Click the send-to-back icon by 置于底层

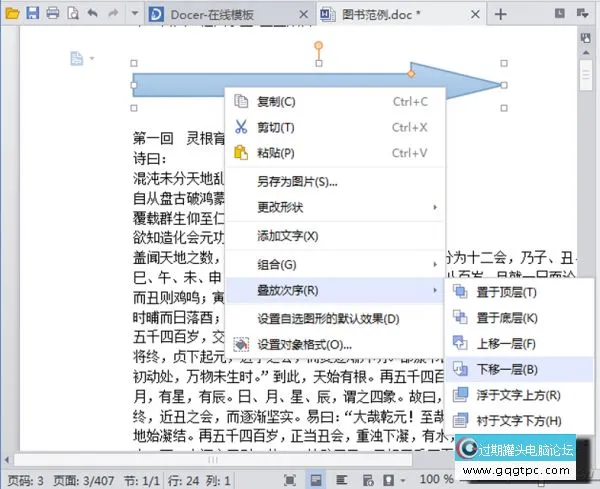click(x=460, y=318)
